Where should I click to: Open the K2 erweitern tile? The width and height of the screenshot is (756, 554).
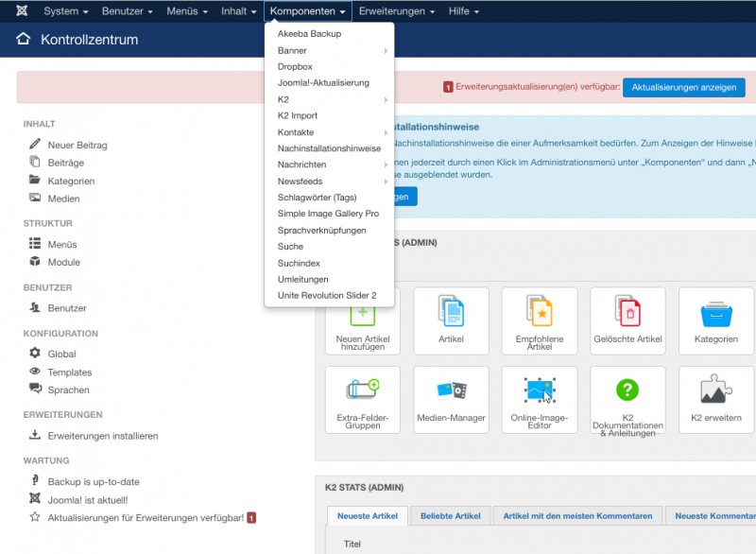(716, 400)
